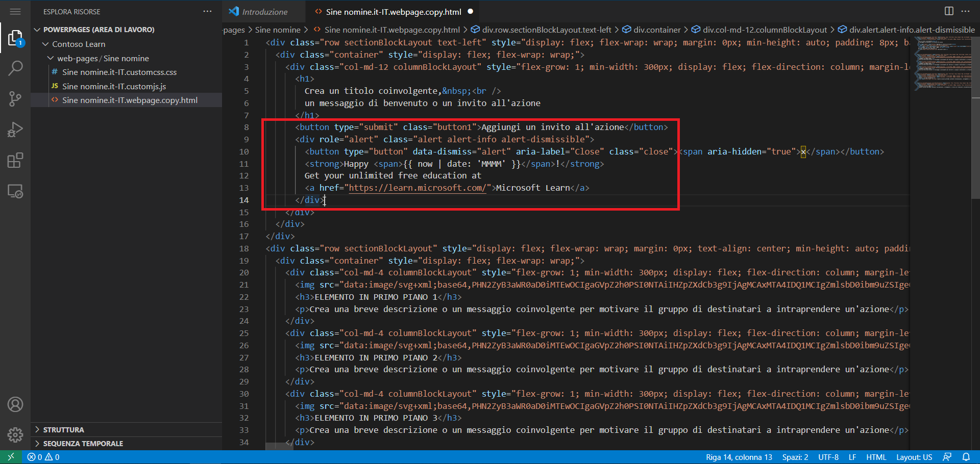
Task: Click webpage.copy.html breadcrumb segment
Action: point(392,30)
